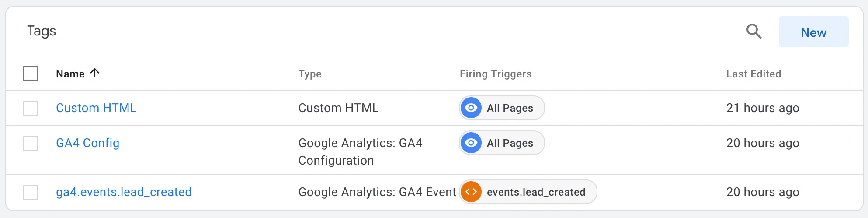Screen dimensions: 868x218
Task: Click the ascending sort arrow beside Name
Action: [94, 73]
